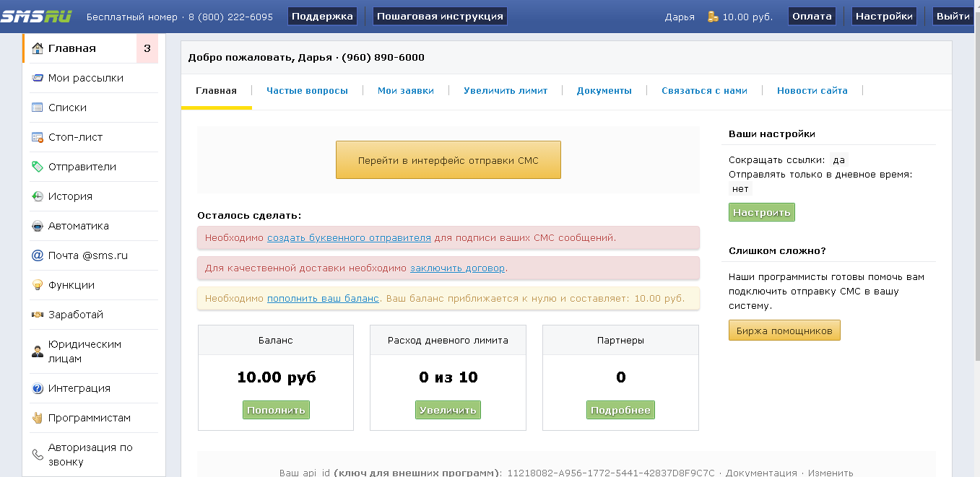Viewport: 980px width, 477px height.
Task: Click the SMS.RU logo
Action: (x=36, y=16)
